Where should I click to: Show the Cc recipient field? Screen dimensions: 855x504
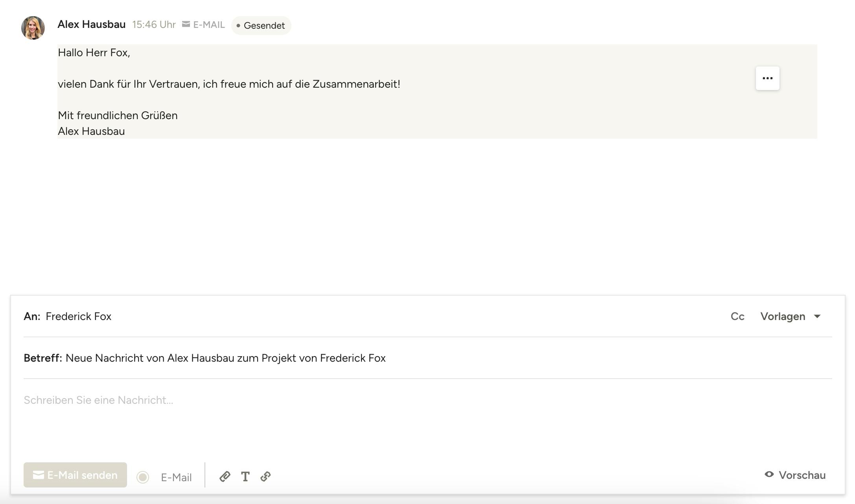(x=737, y=316)
